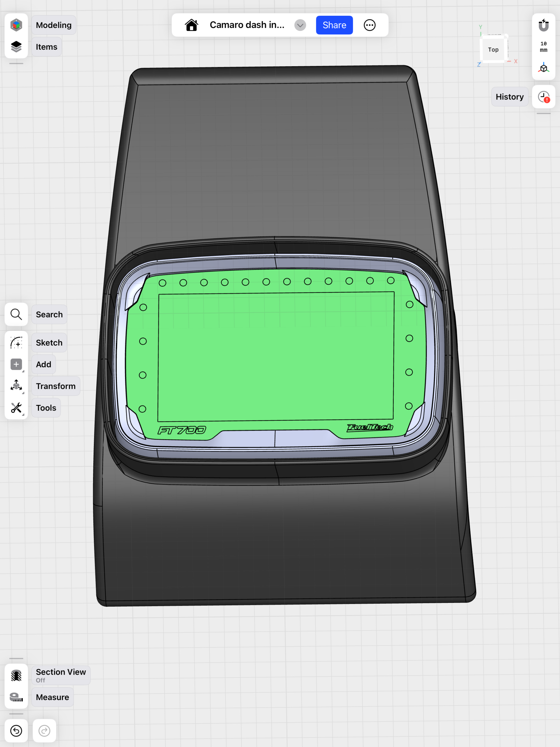Click the Undo arrow button
This screenshot has width=560, height=747.
[x=16, y=731]
